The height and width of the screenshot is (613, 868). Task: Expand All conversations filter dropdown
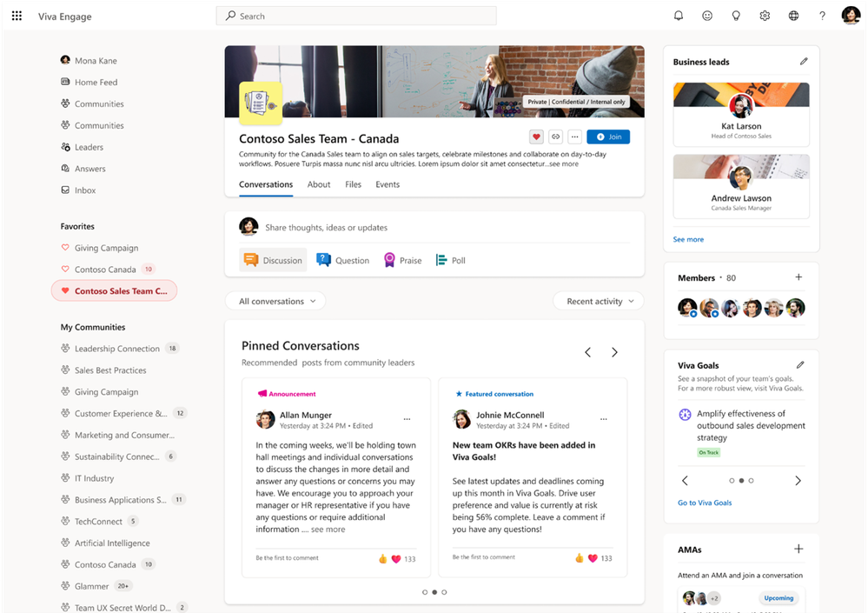click(x=275, y=301)
